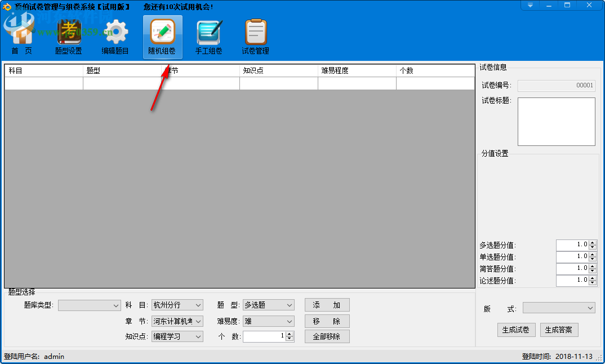Increase the 个数 count spinner
Viewport: 605px width, 364px height.
tap(290, 334)
